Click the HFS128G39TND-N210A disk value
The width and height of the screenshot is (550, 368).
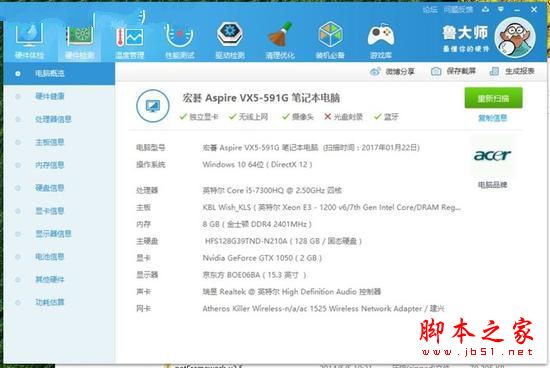283,241
